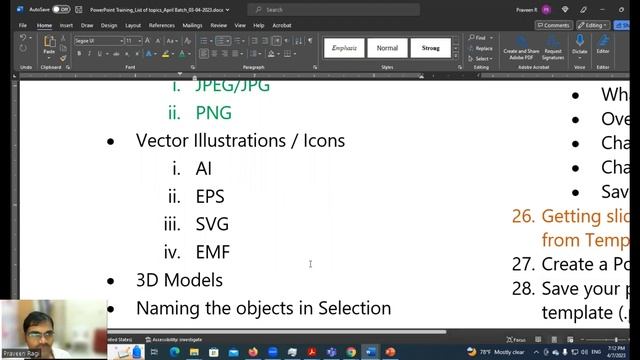Screen dimensions: 640x360
Task: Click the Comments button
Action: [x=553, y=25]
